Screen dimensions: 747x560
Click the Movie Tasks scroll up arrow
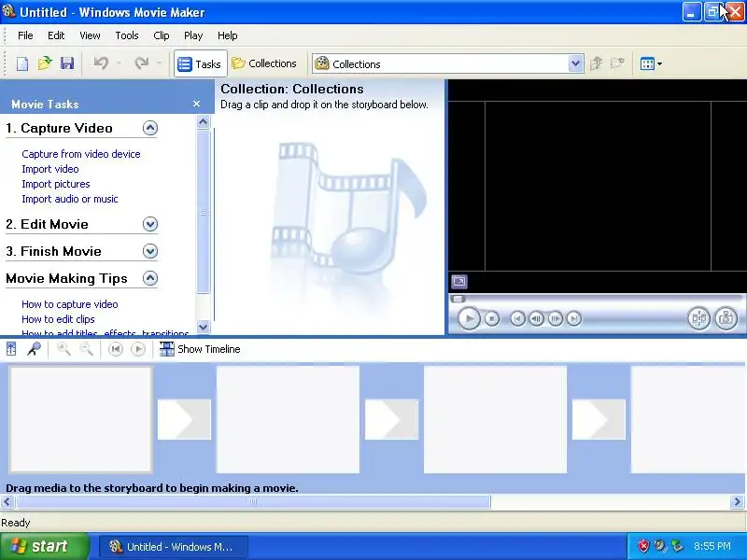(x=203, y=122)
